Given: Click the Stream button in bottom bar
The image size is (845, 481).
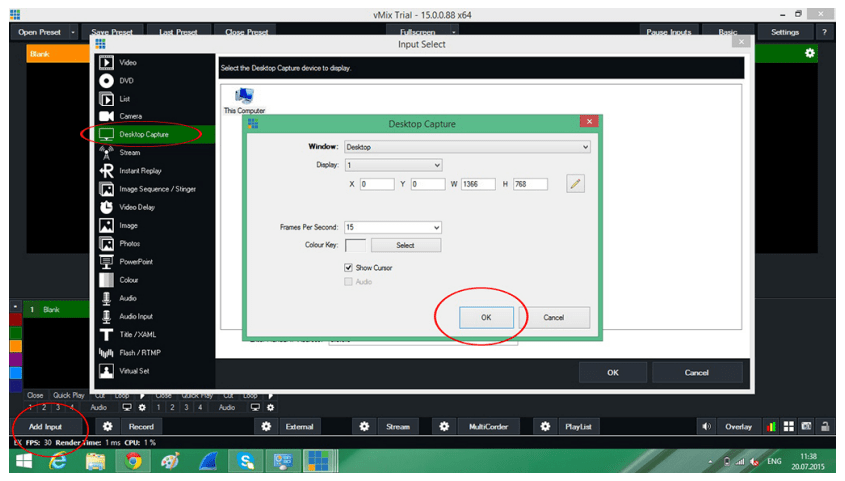Looking at the screenshot, I should point(398,427).
